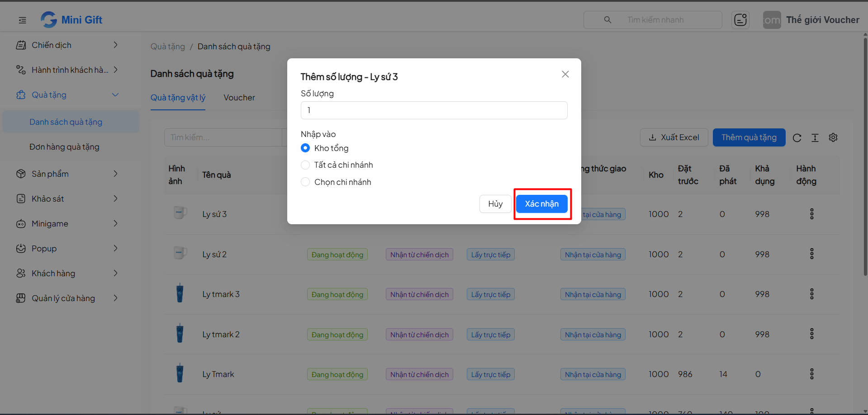This screenshot has width=868, height=415.
Task: Click the Ly tmark 2 product thumbnail
Action: point(180,334)
